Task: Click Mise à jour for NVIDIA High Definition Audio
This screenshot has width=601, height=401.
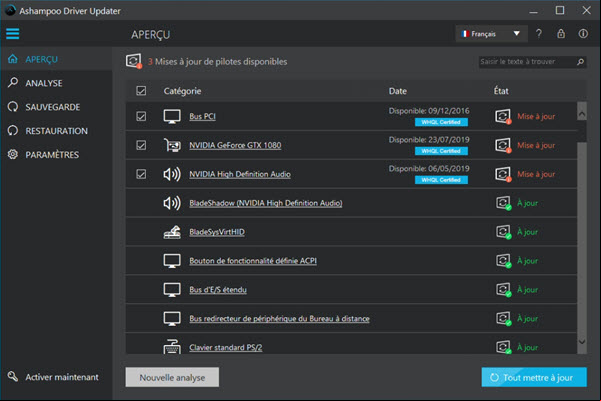Action: (x=536, y=174)
